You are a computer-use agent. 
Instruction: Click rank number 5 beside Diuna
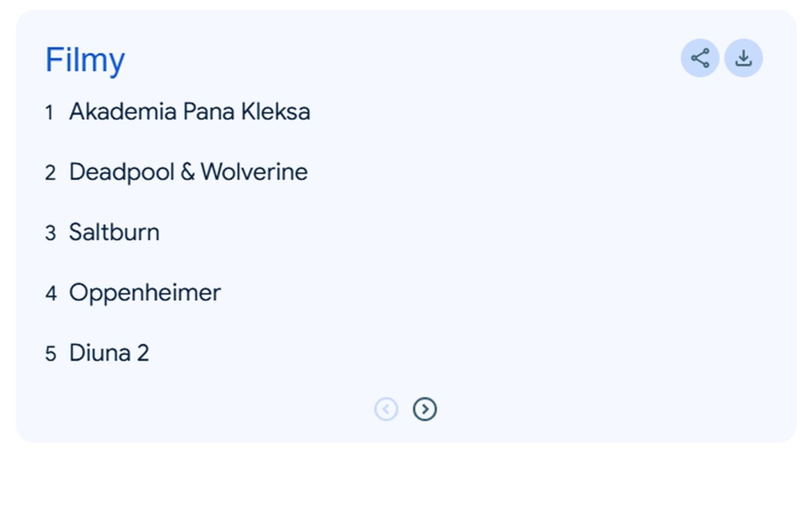50,354
